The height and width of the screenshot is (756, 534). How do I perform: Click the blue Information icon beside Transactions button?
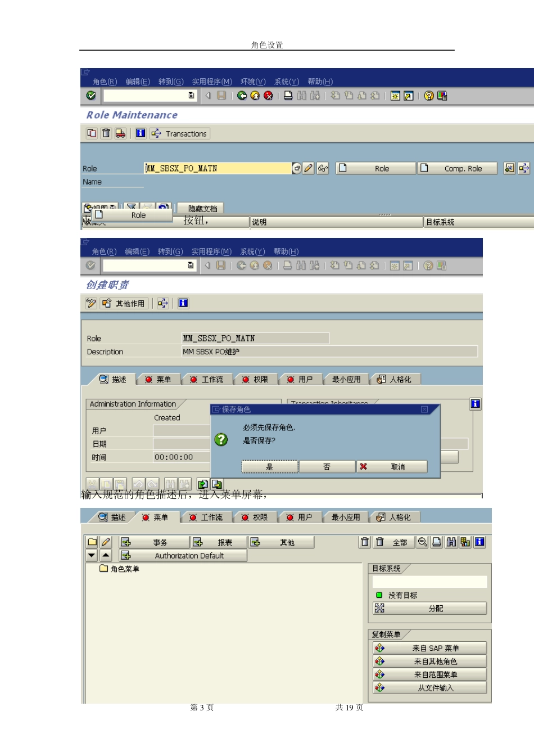(x=141, y=133)
